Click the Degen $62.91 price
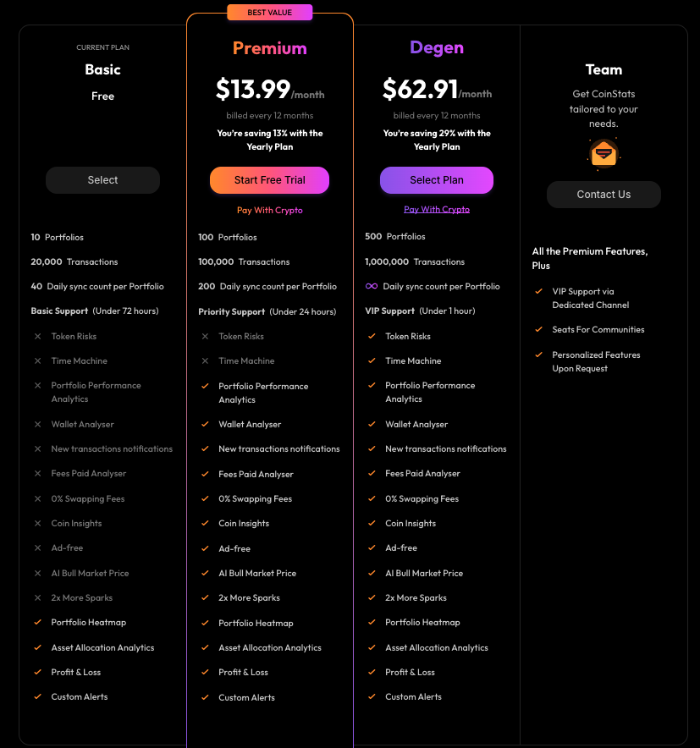Image resolution: width=700 pixels, height=748 pixels. pos(420,89)
